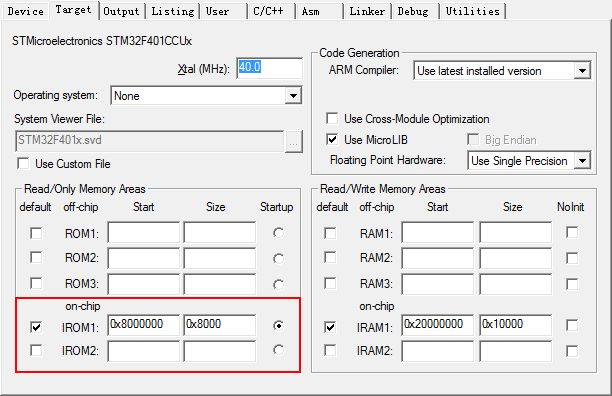Click the RAM3 Size field
Image resolution: width=612 pixels, height=396 pixels.
516,284
